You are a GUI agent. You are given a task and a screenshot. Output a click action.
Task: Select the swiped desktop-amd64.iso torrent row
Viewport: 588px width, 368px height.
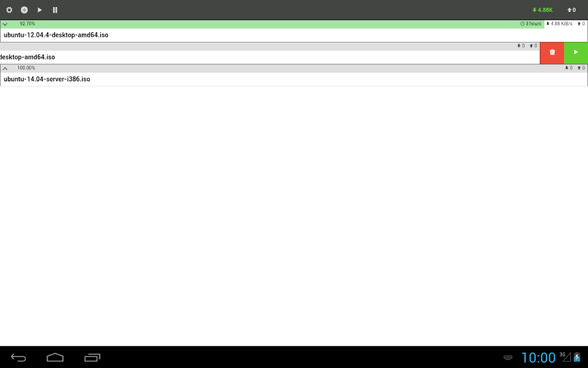(x=270, y=53)
